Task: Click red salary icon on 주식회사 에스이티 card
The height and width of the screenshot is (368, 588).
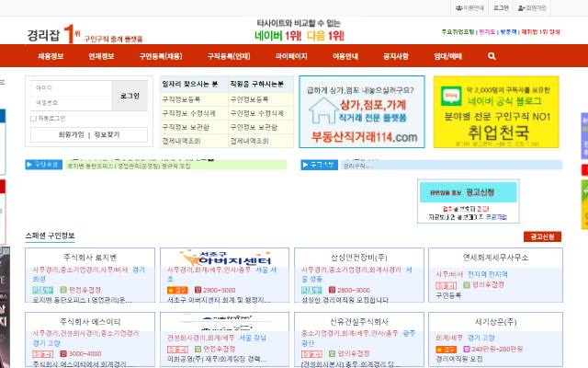Action: (63, 353)
